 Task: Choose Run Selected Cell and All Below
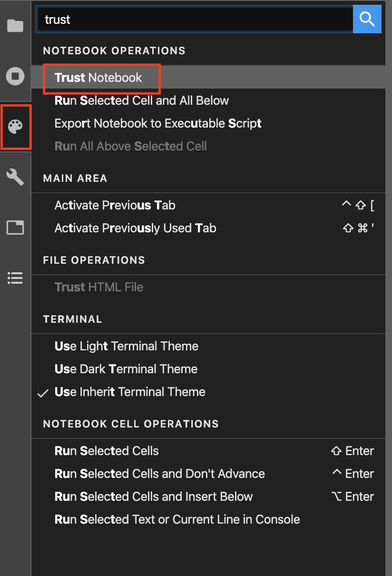[142, 101]
